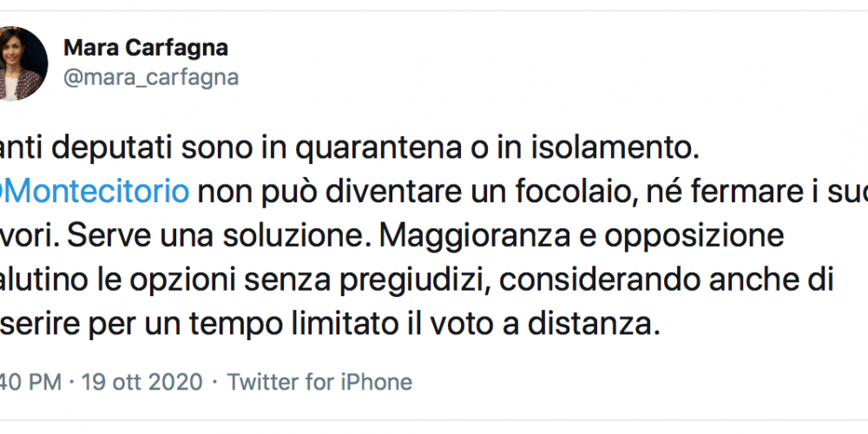868x434 pixels.
Task: Open the @mara_carfagna handle link
Action: pyautogui.click(x=151, y=77)
